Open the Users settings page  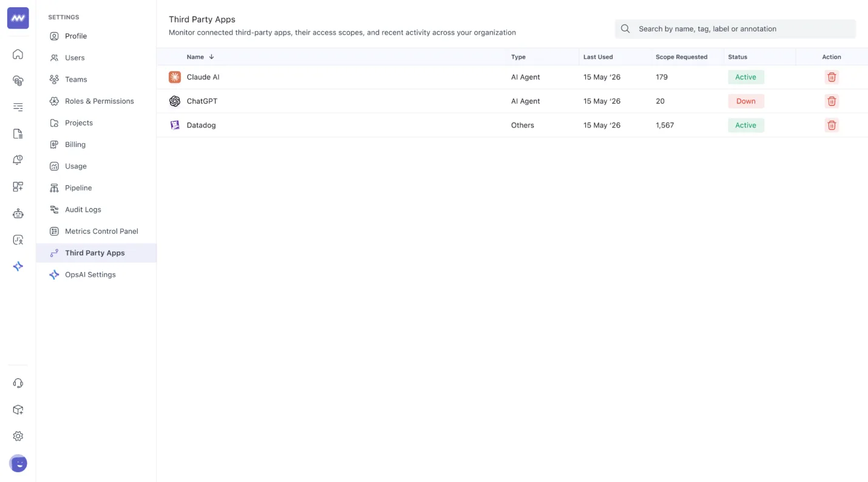pos(97,58)
